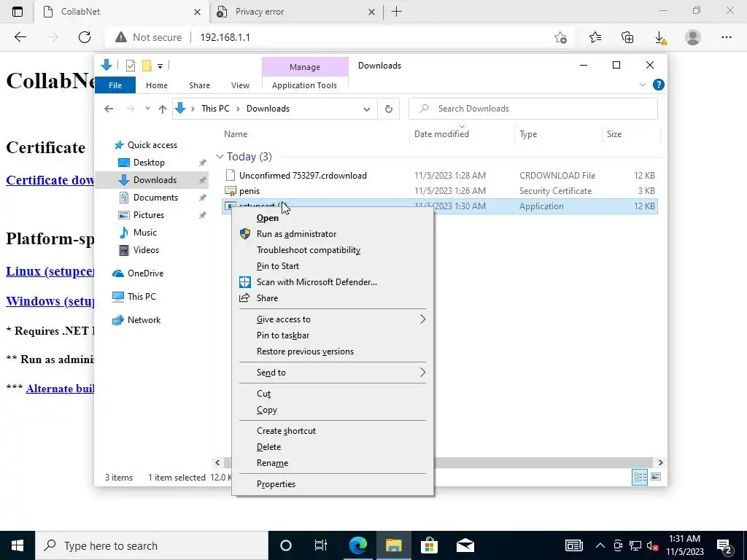Expand the Explorer ribbon chevron
Screen dimensions: 747x560
(x=642, y=85)
